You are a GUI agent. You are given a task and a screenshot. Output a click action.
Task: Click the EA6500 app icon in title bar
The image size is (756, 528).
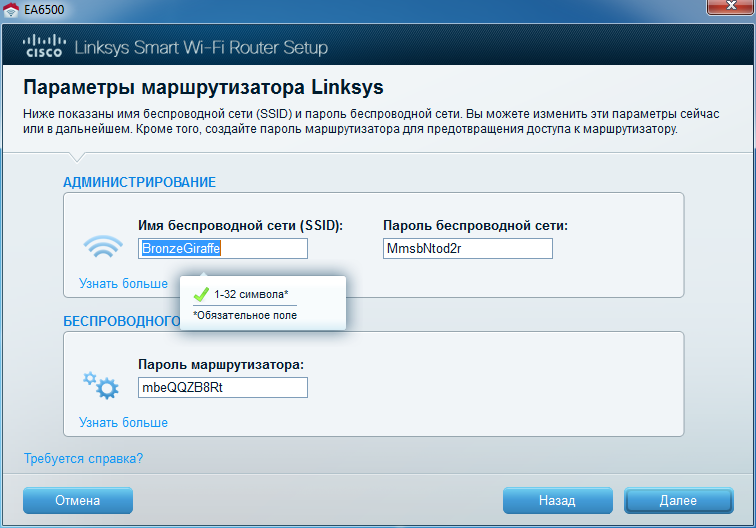[11, 10]
